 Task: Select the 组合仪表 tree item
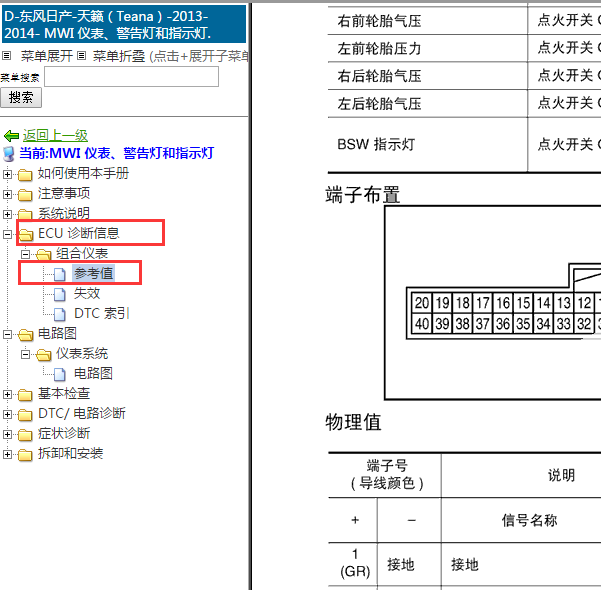click(82, 253)
